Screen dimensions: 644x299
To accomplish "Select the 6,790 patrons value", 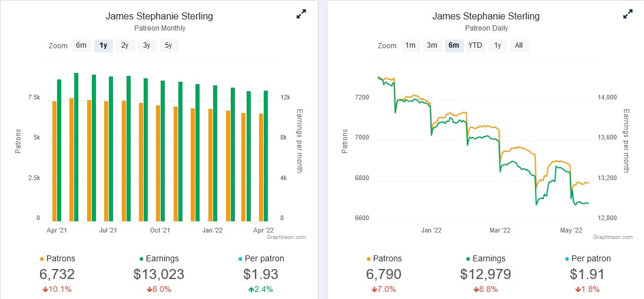I will click(x=384, y=274).
